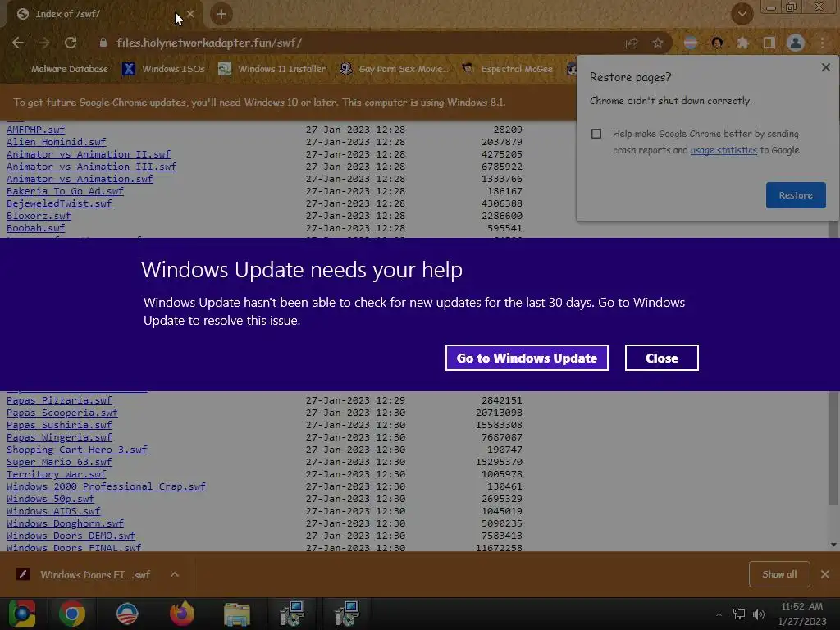This screenshot has height=630, width=840.
Task: Click Go to Windows Update button
Action: click(527, 358)
